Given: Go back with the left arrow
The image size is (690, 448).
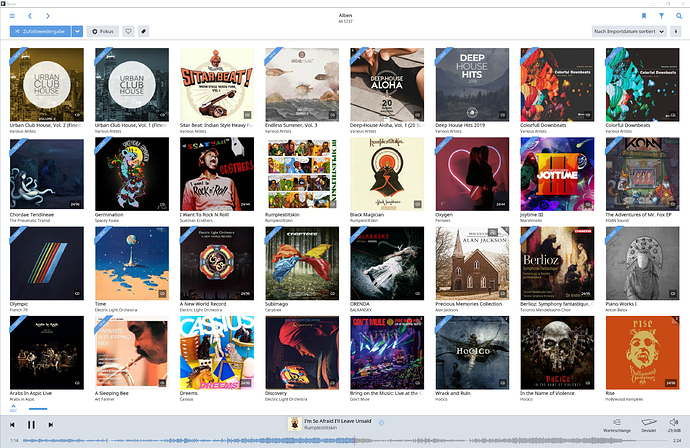Looking at the screenshot, I should click(30, 16).
